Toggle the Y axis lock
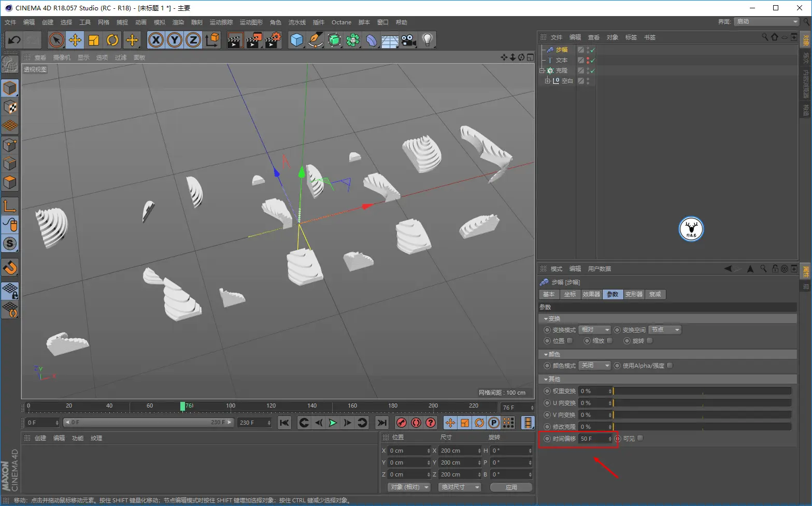Viewport: 812px width, 506px height. click(175, 40)
